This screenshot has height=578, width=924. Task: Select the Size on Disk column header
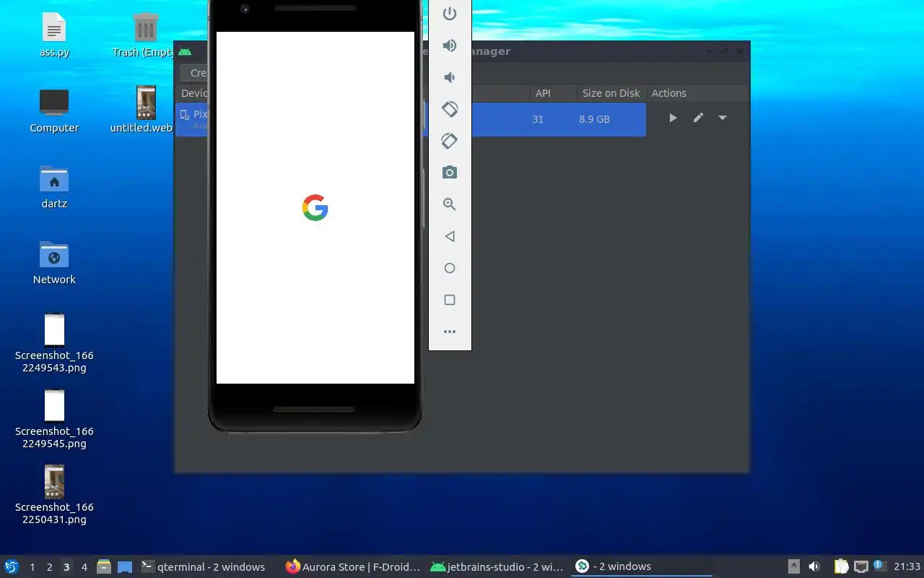pyautogui.click(x=611, y=93)
